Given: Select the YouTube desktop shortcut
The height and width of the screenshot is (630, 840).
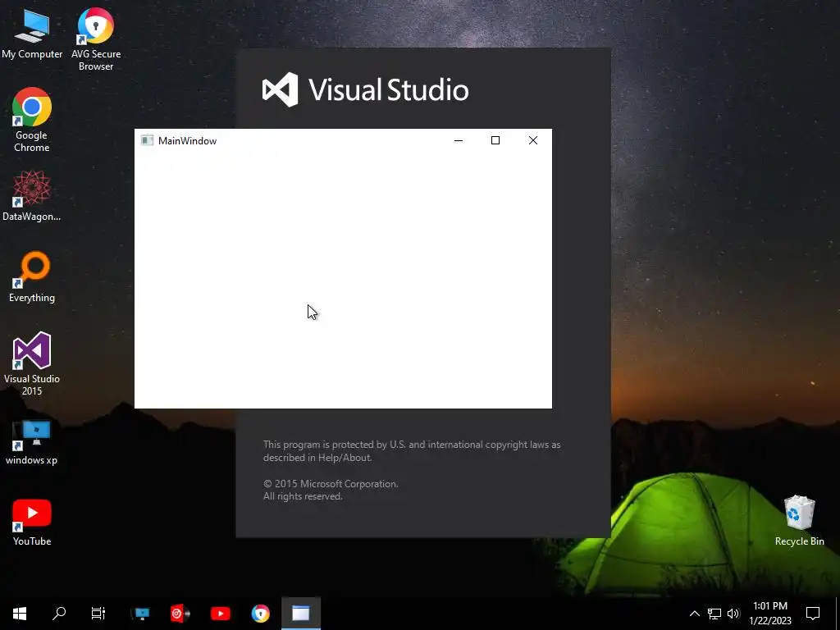Looking at the screenshot, I should coord(32,523).
